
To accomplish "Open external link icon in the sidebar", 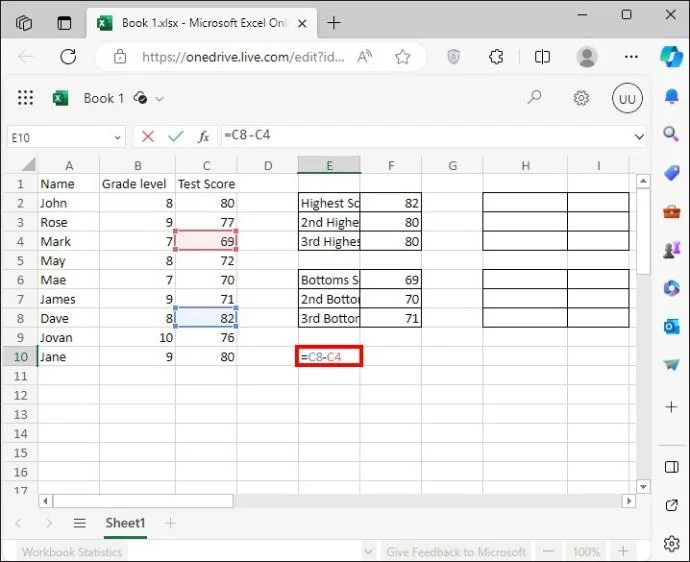I will (672, 505).
